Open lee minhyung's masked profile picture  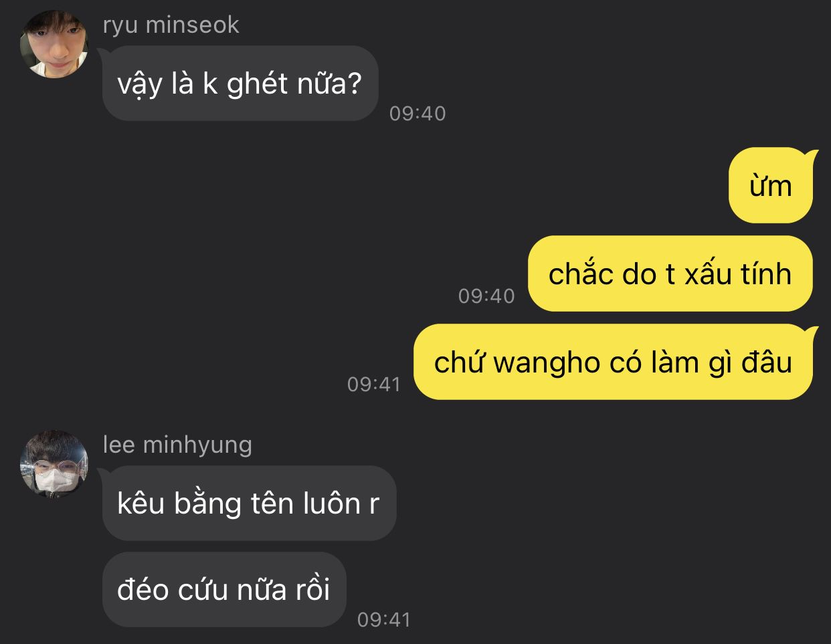point(54,463)
